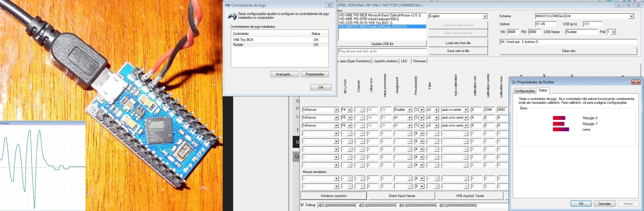Click OK in Controladores de Jogo

coord(321,87)
